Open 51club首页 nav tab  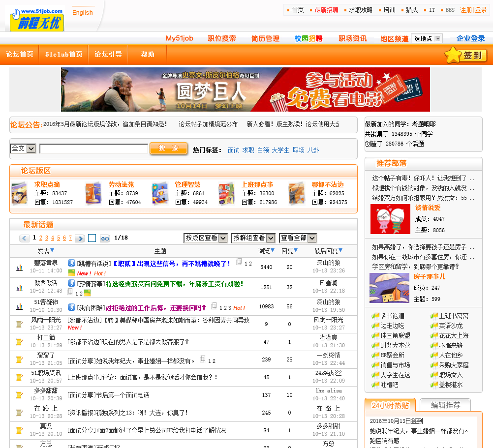click(64, 55)
